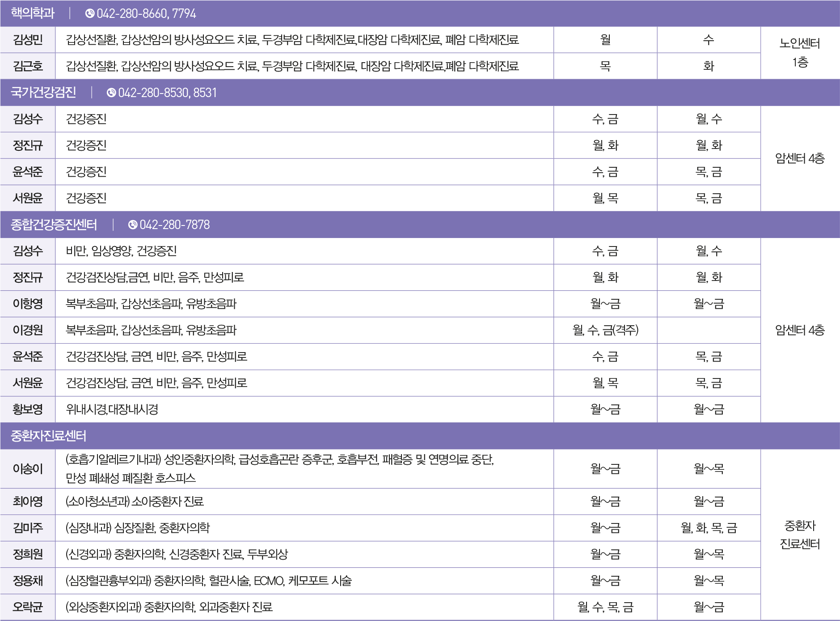
Task: Select the 중환자진료센터 section header title
Action: point(48,436)
